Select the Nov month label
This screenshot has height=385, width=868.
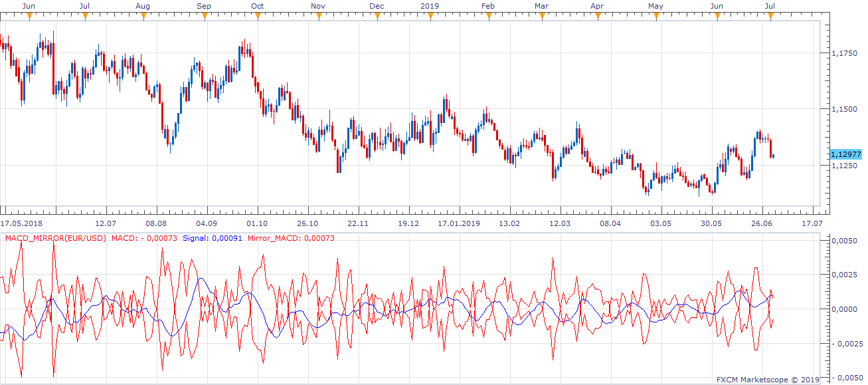(x=318, y=6)
